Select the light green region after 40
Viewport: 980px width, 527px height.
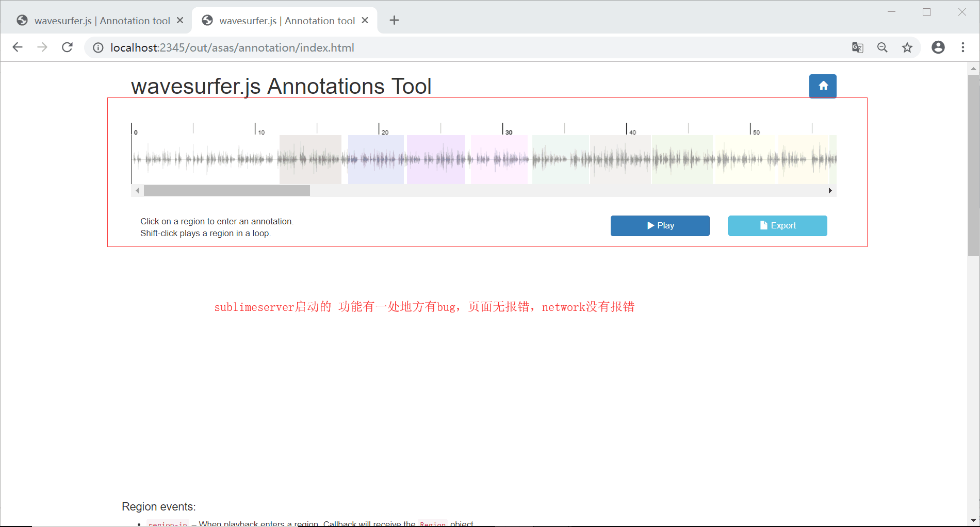[x=682, y=159]
